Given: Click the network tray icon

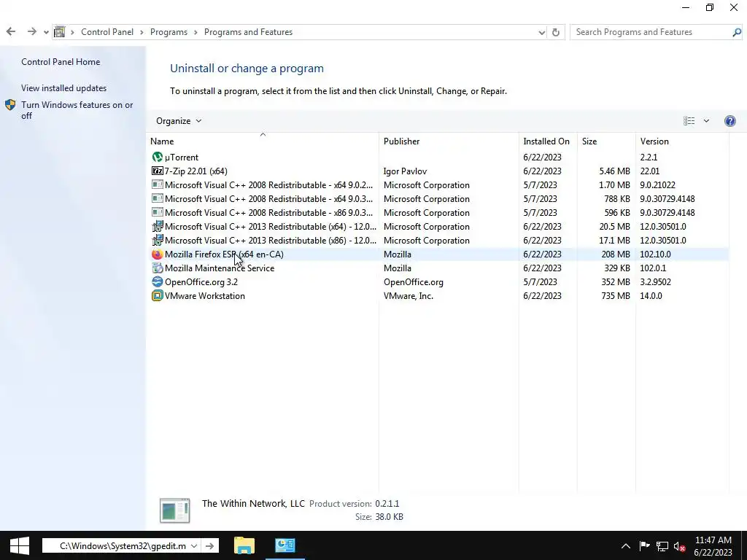Looking at the screenshot, I should (x=662, y=546).
